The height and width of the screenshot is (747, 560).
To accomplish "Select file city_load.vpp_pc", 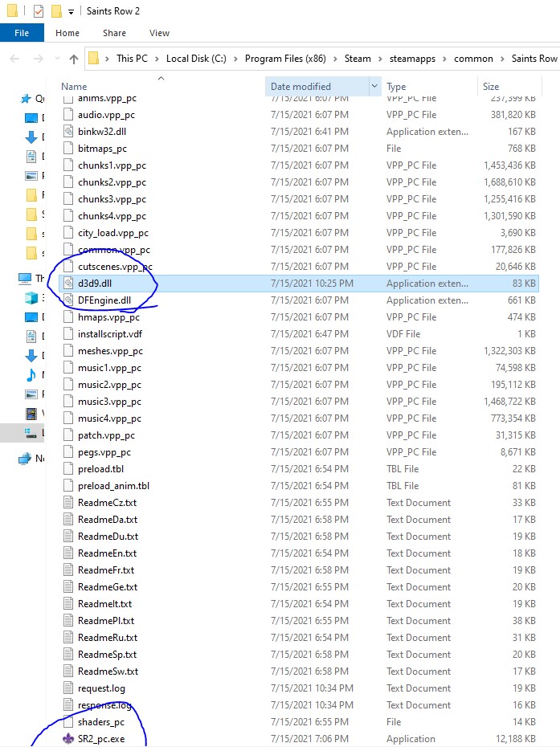I will point(113,233).
